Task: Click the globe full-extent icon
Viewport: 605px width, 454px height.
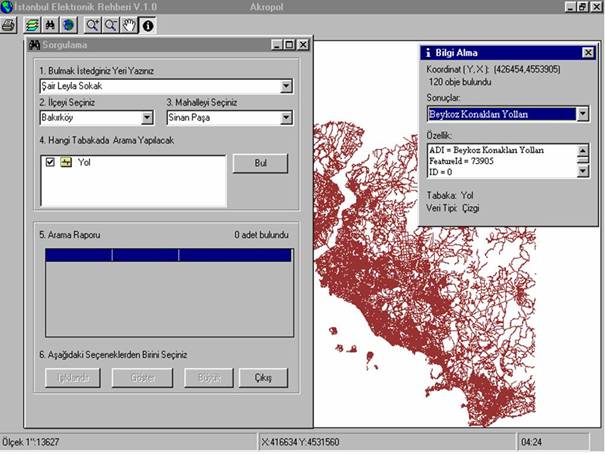Action: coord(68,24)
